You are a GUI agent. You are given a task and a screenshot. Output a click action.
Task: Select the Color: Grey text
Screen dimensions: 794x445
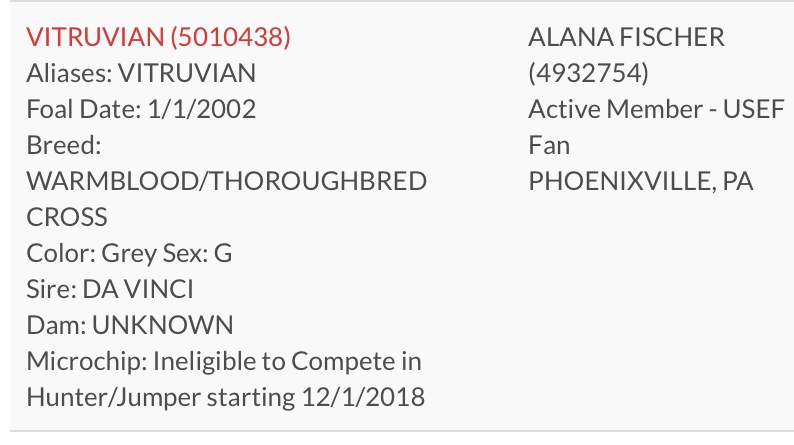(x=91, y=253)
